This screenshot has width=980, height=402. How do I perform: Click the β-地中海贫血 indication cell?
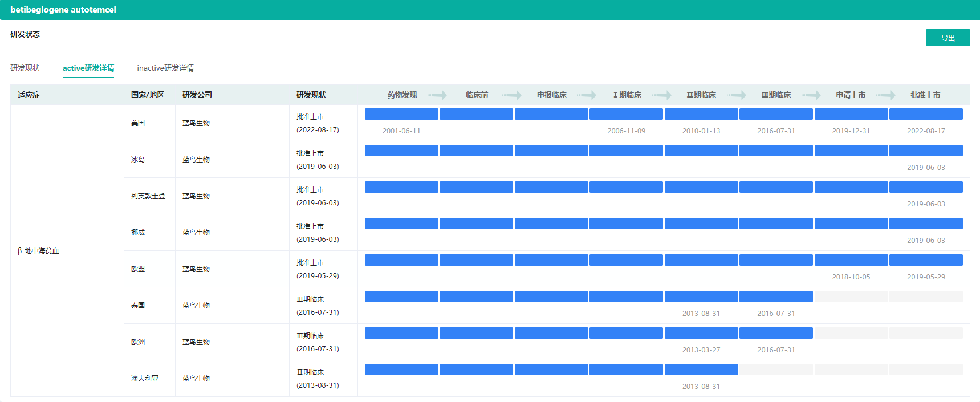38,251
